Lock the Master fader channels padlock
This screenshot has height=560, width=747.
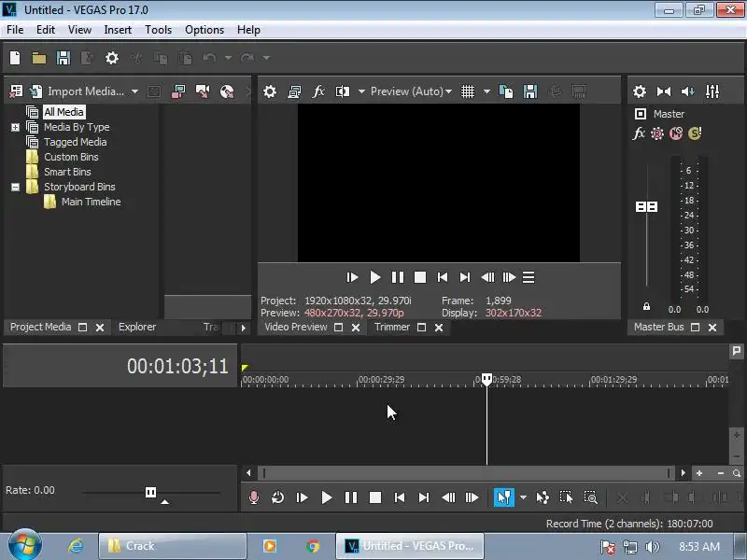pos(646,306)
